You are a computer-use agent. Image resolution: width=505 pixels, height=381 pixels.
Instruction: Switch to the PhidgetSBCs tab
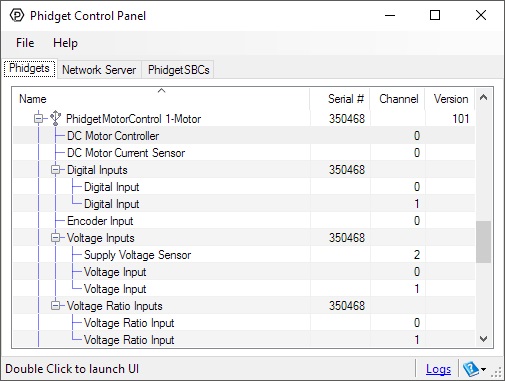point(178,70)
